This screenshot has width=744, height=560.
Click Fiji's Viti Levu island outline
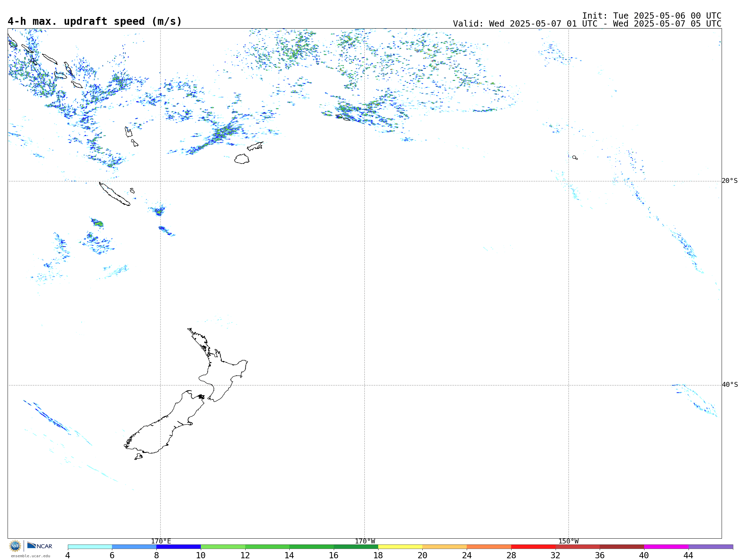click(242, 159)
